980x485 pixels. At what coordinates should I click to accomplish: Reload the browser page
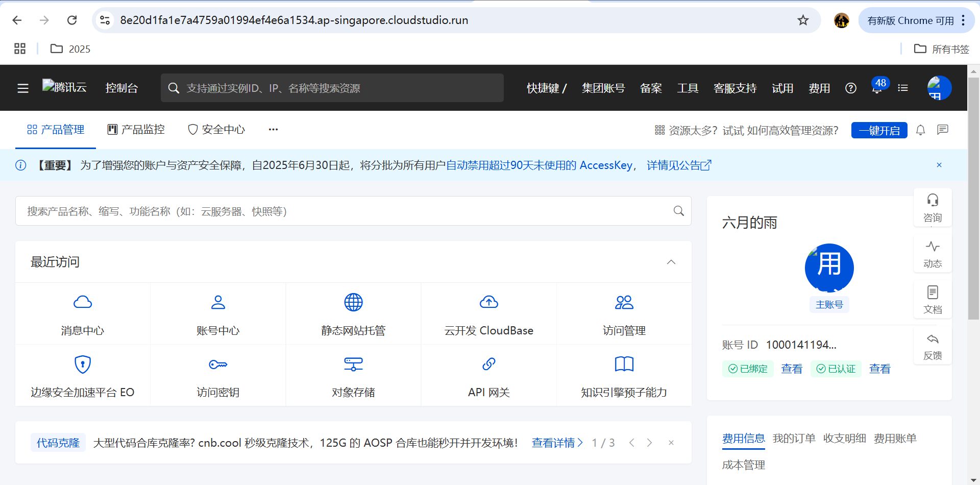pyautogui.click(x=72, y=20)
